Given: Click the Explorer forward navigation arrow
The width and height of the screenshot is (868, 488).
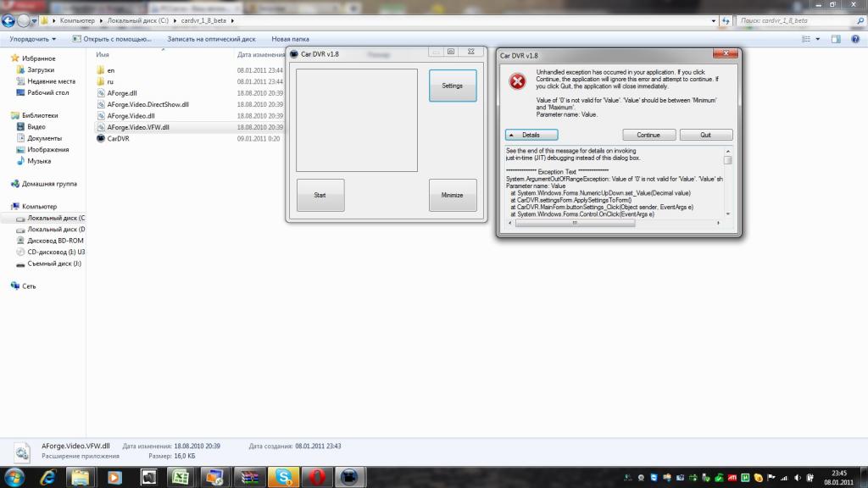Looking at the screenshot, I should pos(23,21).
